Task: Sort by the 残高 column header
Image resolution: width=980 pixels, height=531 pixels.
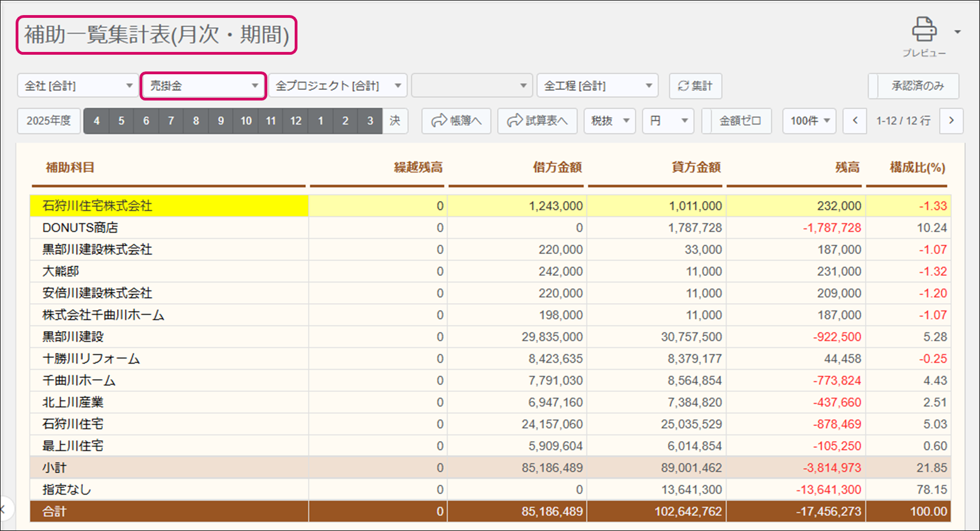Action: click(x=847, y=168)
